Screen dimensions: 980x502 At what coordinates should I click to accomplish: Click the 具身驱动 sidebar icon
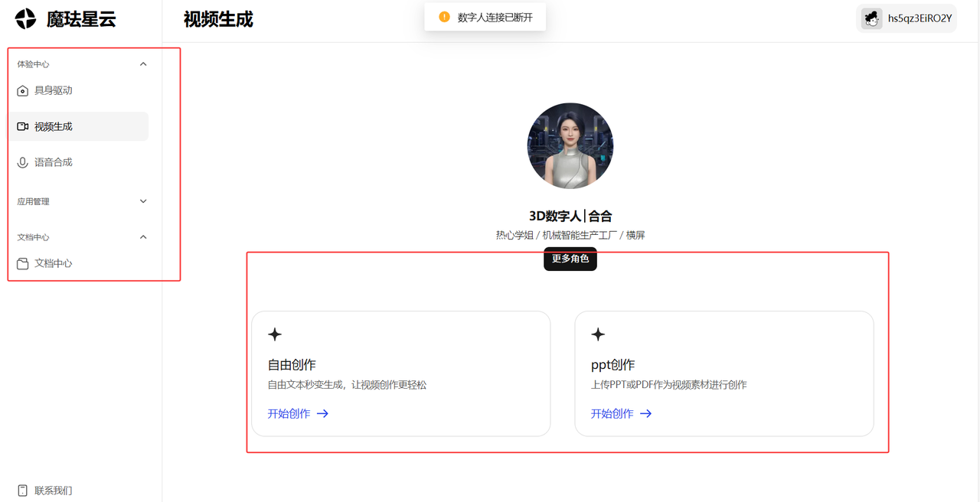[x=23, y=91]
